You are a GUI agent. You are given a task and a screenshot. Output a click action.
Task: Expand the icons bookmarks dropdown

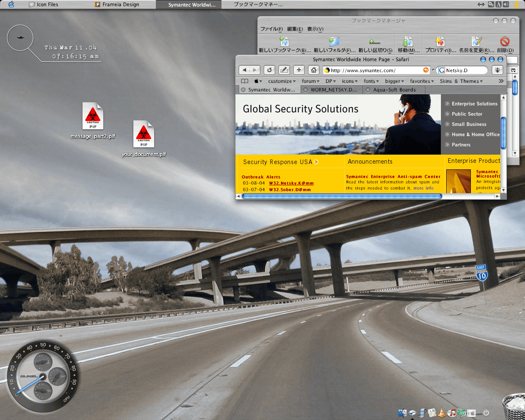350,81
